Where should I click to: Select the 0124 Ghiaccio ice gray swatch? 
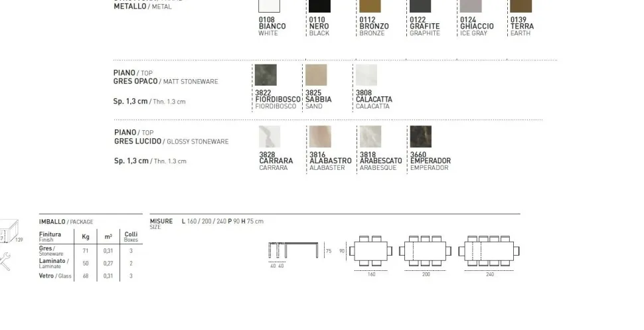471,6
